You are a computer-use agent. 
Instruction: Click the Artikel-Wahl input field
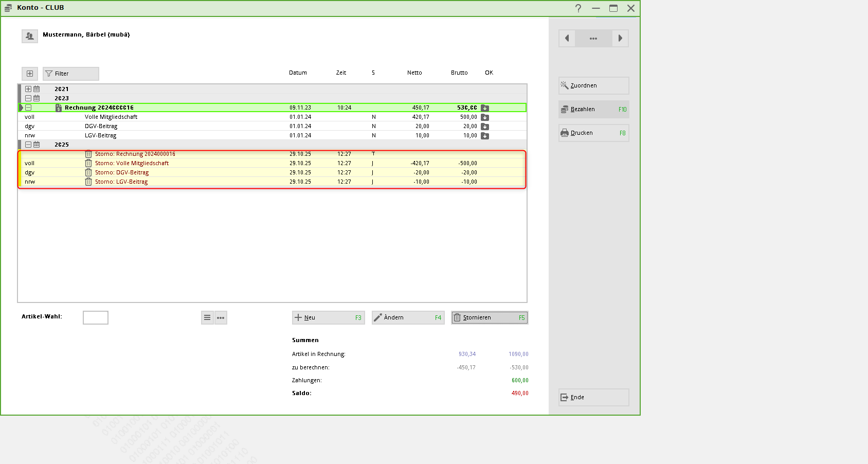tap(96, 317)
